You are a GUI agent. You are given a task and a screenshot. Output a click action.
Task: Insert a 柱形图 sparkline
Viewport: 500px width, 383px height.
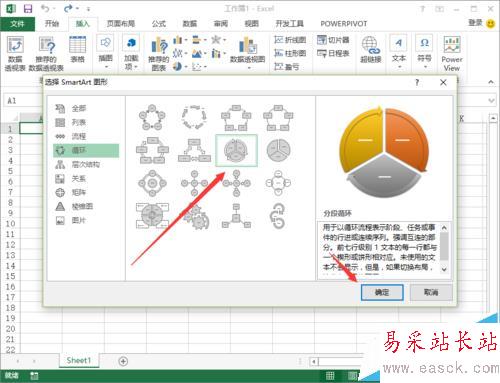pyautogui.click(x=290, y=53)
